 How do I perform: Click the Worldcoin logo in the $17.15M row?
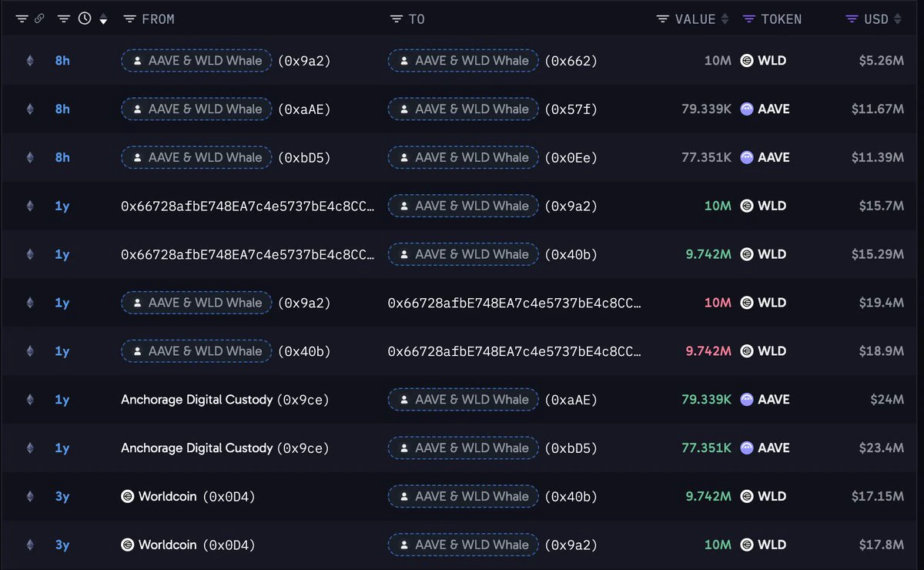[x=128, y=497]
